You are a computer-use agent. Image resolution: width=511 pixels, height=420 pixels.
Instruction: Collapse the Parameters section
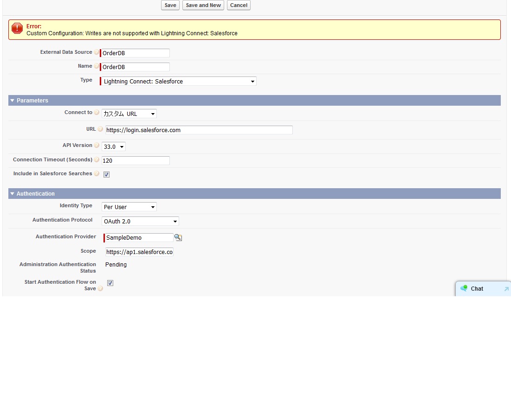pyautogui.click(x=12, y=101)
